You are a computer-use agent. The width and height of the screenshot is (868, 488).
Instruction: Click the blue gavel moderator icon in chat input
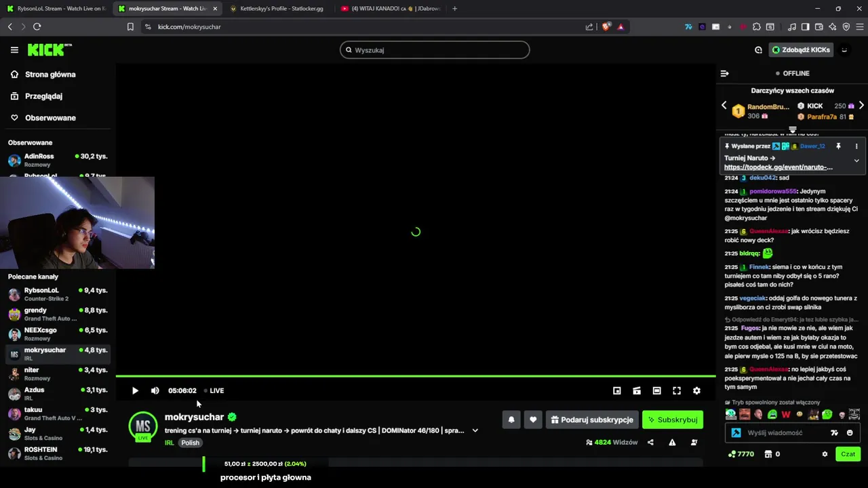[736, 432]
